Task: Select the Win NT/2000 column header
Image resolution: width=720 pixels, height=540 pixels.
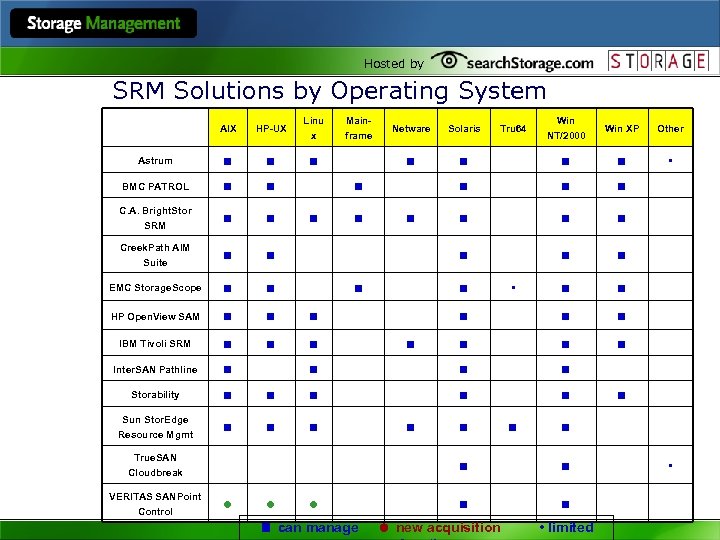Action: point(566,128)
